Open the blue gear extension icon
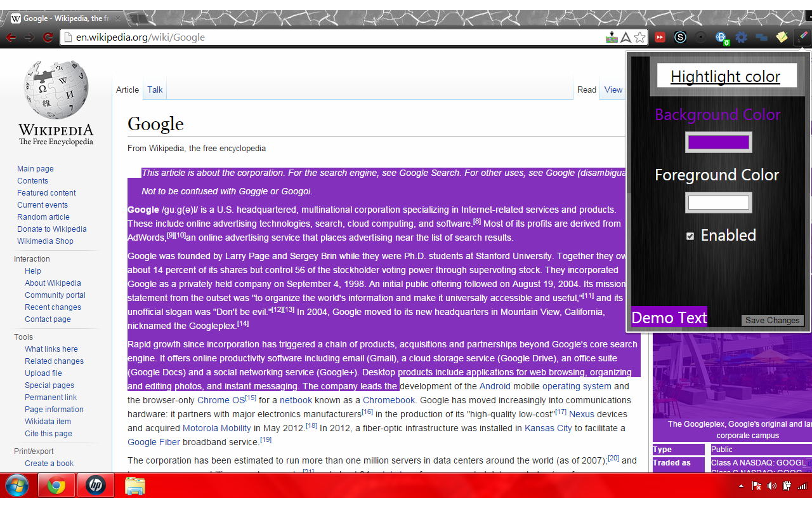 pos(741,37)
